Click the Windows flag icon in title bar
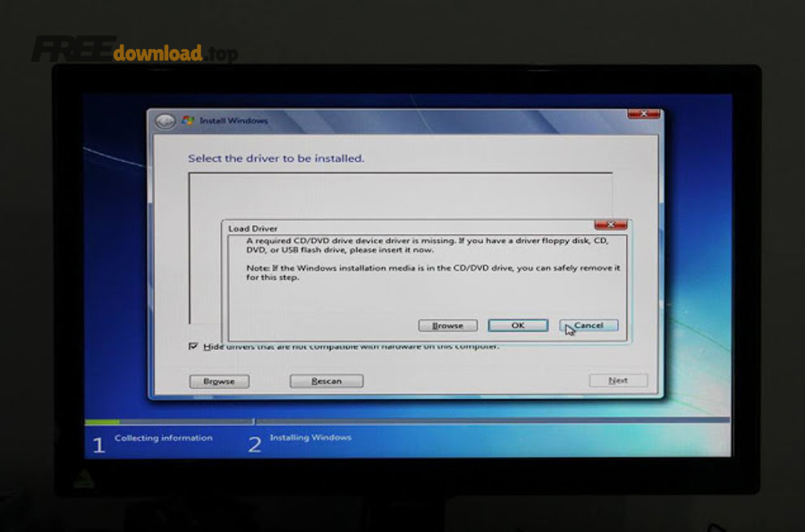 [x=188, y=121]
